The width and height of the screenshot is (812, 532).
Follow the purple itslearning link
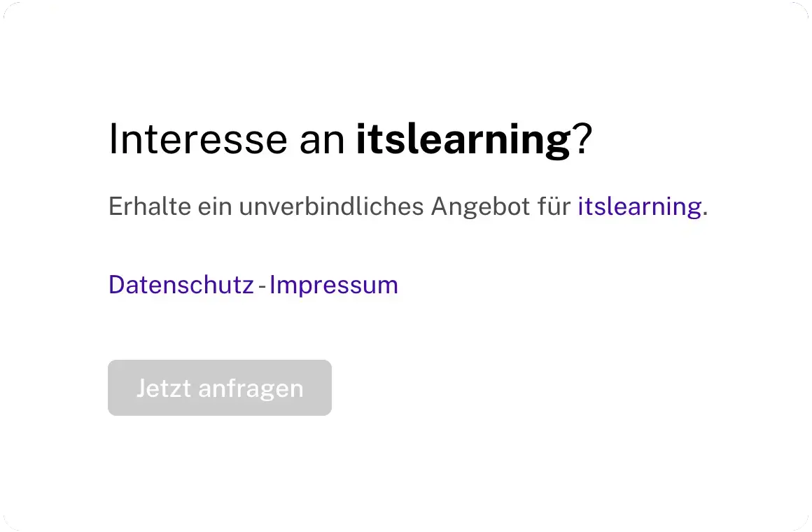pos(639,207)
